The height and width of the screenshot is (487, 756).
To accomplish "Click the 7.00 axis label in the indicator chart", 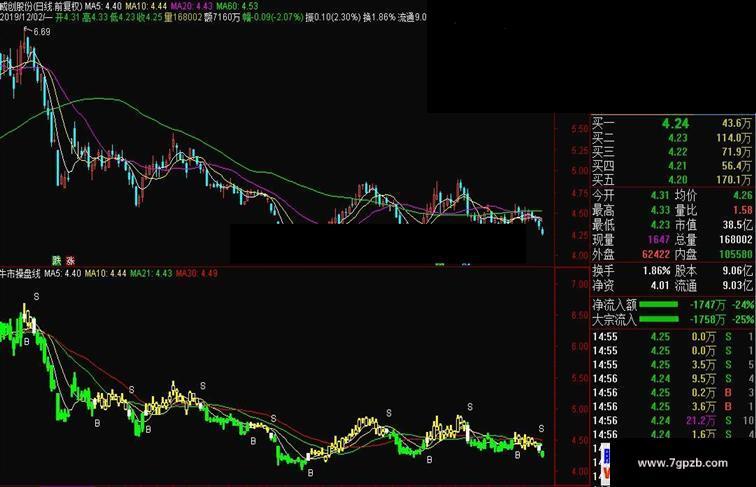I will tap(580, 284).
